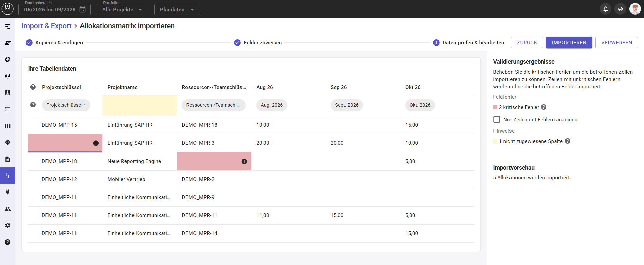Open the notifications bell
Image resolution: width=644 pixels, height=265 pixels.
point(606,9)
